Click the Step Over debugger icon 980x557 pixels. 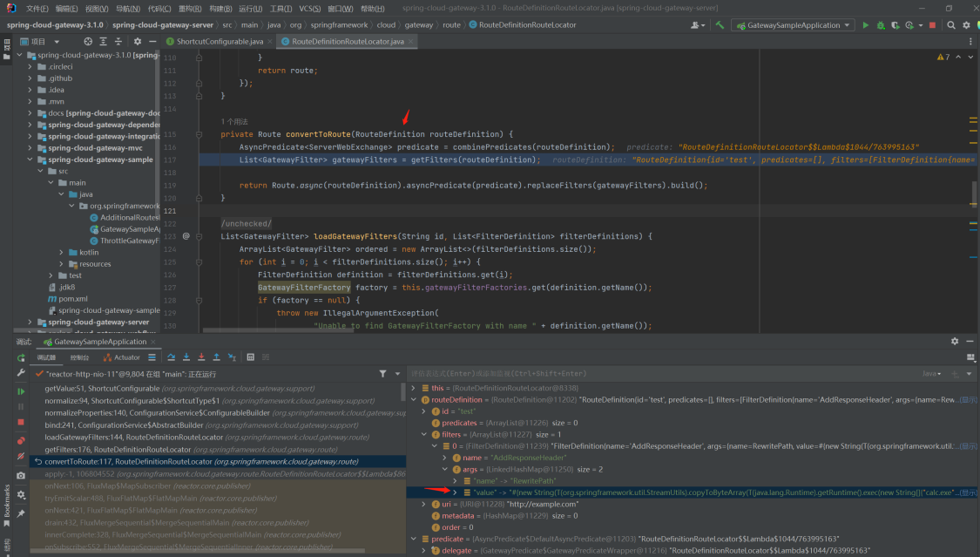click(172, 357)
